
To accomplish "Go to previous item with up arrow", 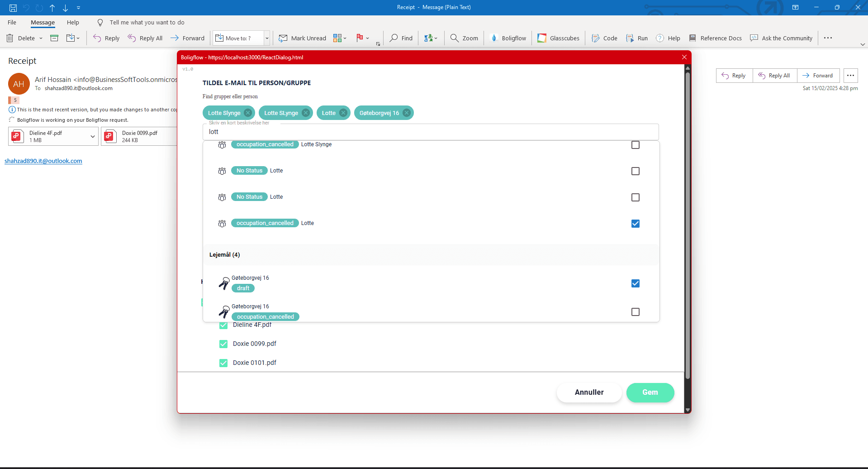I will click(52, 8).
